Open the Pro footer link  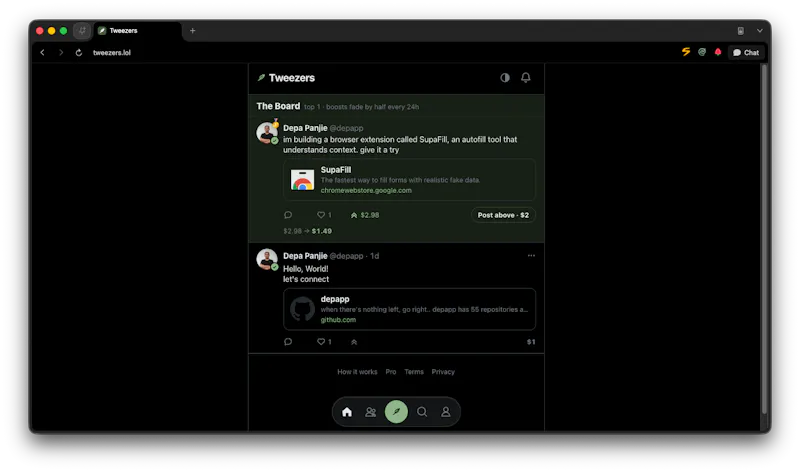[391, 372]
